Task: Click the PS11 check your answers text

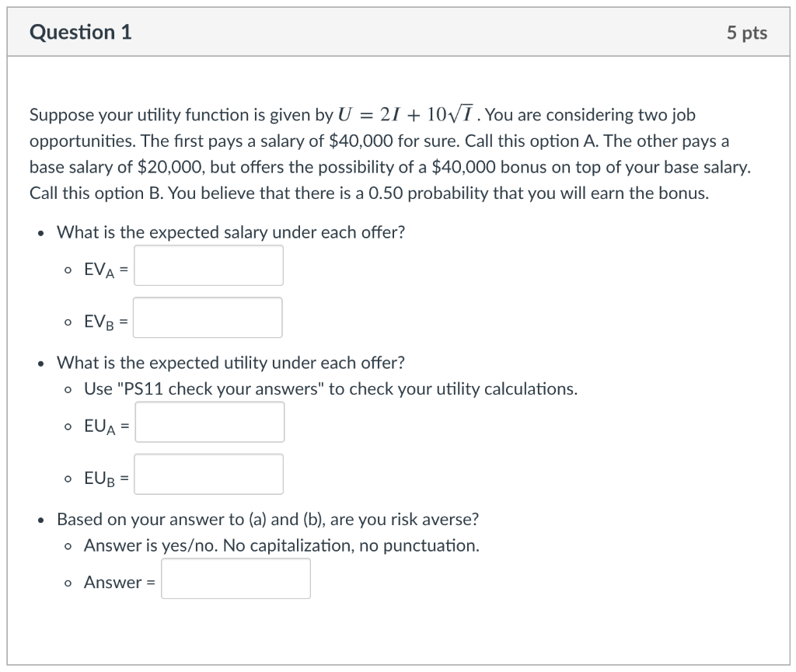Action: [x=330, y=388]
